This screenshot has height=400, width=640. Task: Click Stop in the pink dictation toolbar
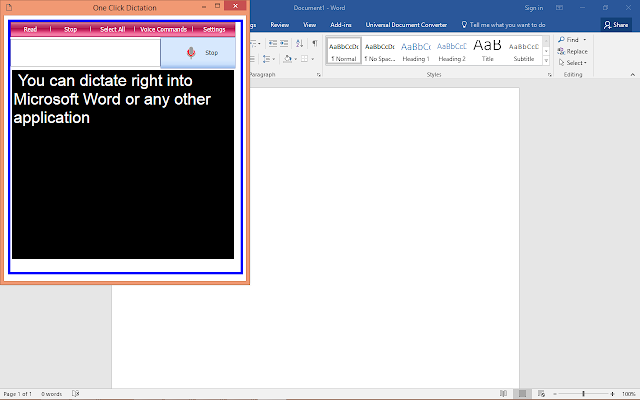pos(71,29)
